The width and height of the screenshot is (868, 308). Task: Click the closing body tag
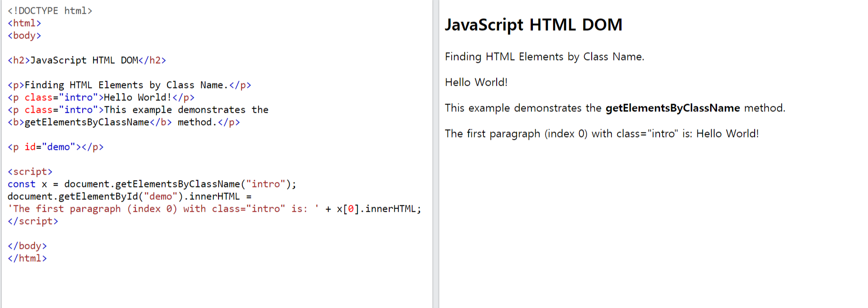point(27,246)
